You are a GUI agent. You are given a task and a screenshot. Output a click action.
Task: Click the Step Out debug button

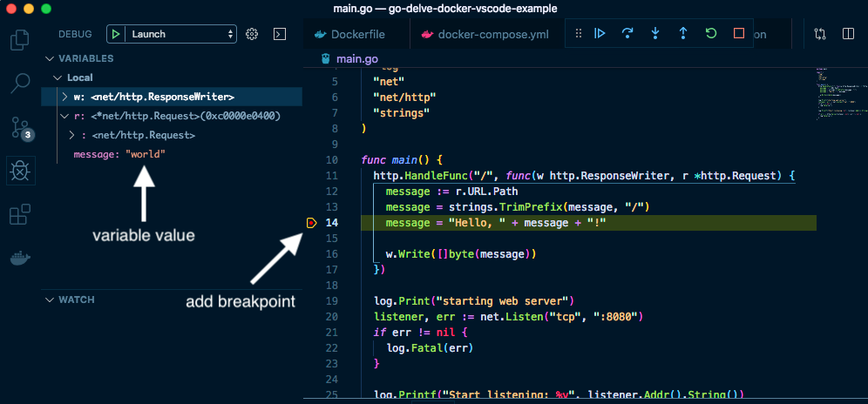coord(683,34)
